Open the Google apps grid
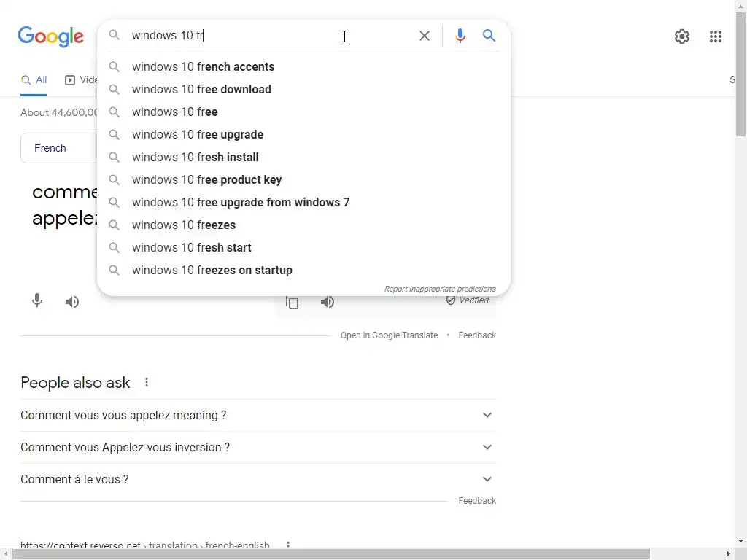The image size is (747, 560). pos(716,36)
